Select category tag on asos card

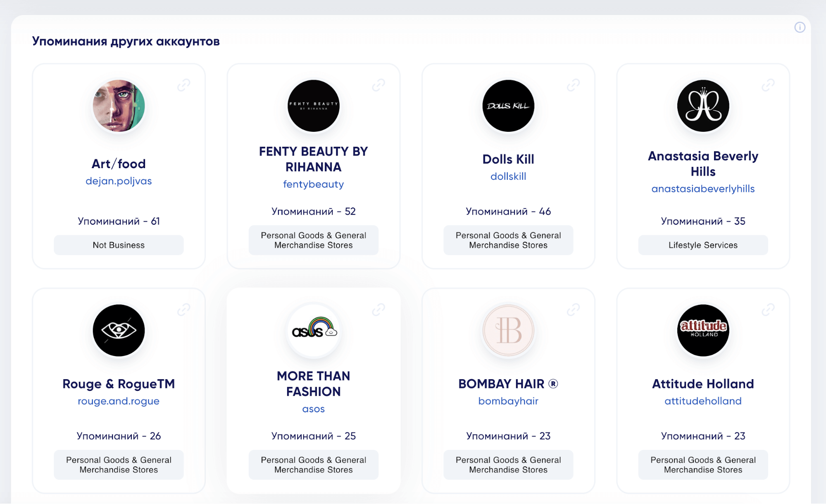(x=314, y=465)
